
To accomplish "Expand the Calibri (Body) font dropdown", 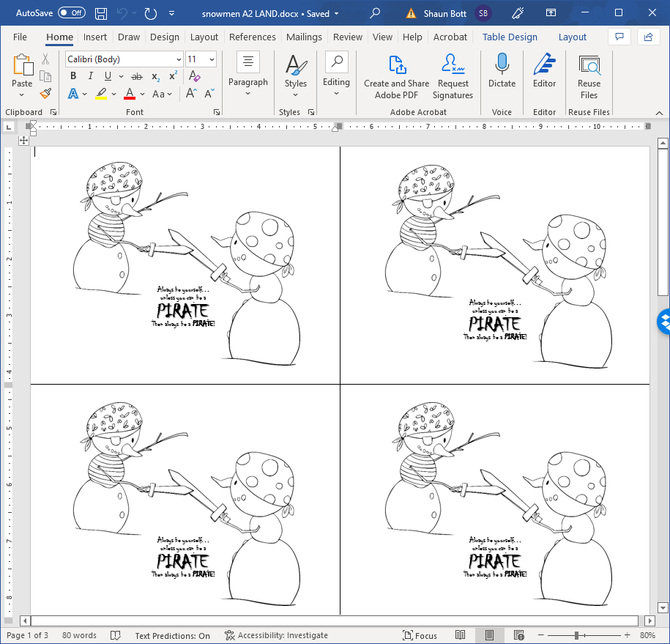I will click(179, 59).
